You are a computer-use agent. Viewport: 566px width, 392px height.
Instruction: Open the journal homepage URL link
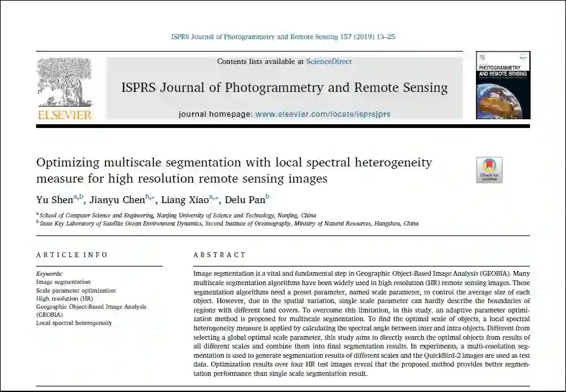coord(322,114)
